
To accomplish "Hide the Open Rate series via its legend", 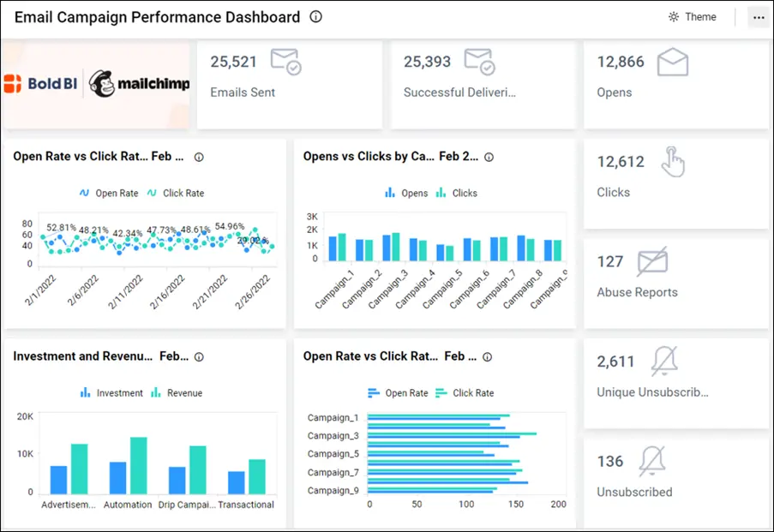I will tap(109, 193).
